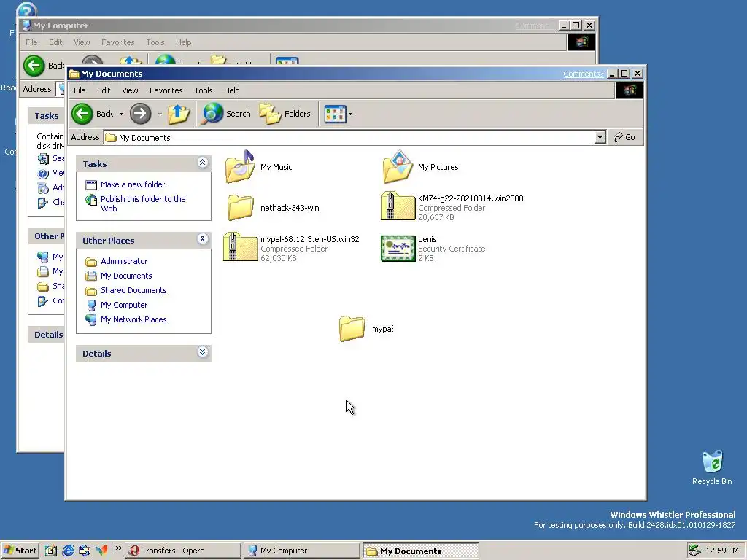The width and height of the screenshot is (747, 560).
Task: Select the KM74-g22 compressed folder icon
Action: pyautogui.click(x=398, y=206)
